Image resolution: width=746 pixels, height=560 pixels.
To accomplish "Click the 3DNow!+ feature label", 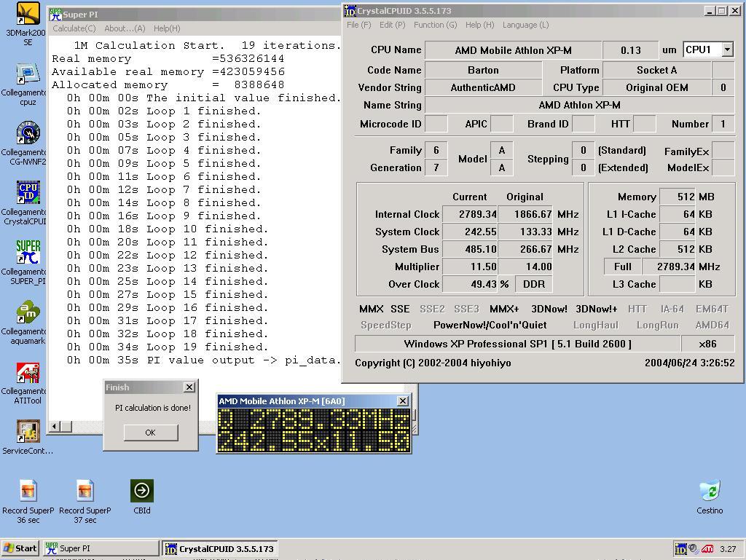I will (x=596, y=309).
